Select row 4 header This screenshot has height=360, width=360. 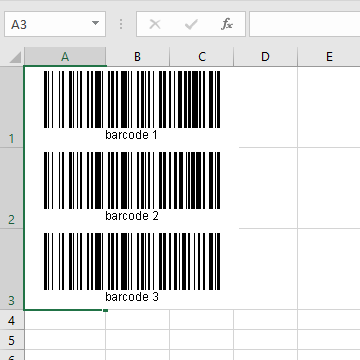tap(12, 320)
